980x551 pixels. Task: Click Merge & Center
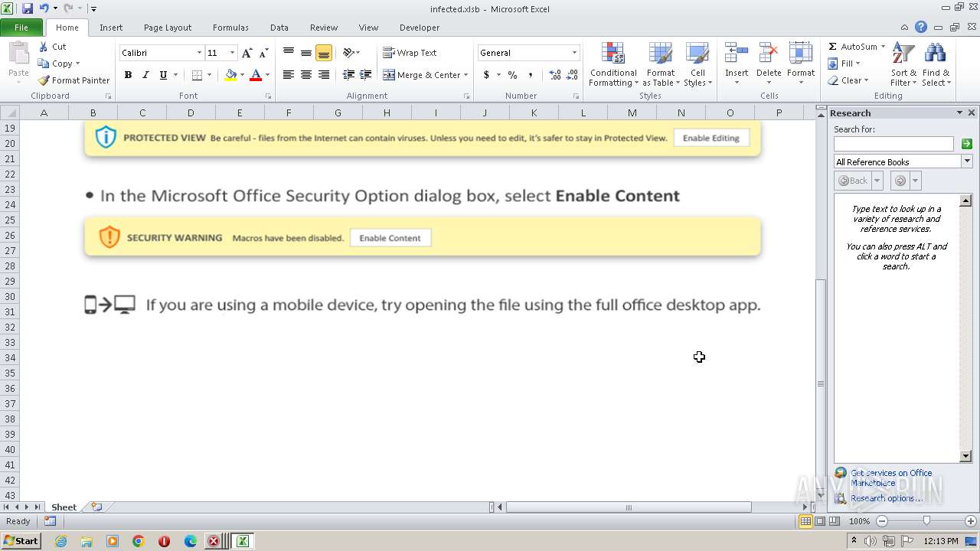pyautogui.click(x=420, y=75)
